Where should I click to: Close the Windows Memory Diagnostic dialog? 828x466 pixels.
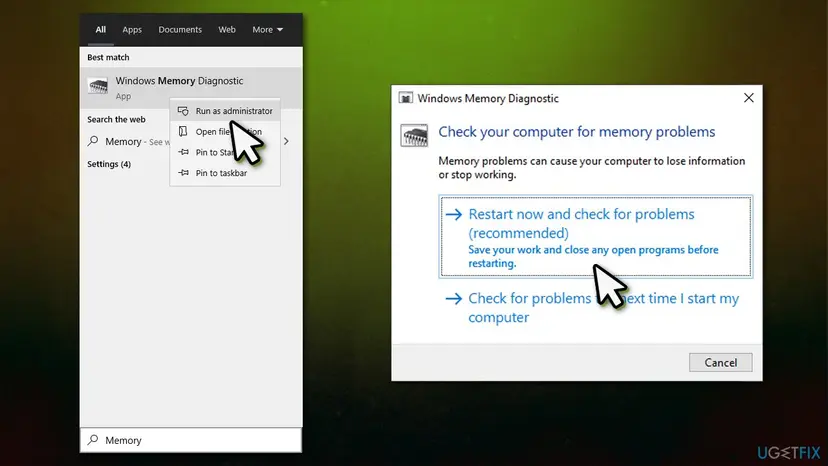[x=748, y=98]
